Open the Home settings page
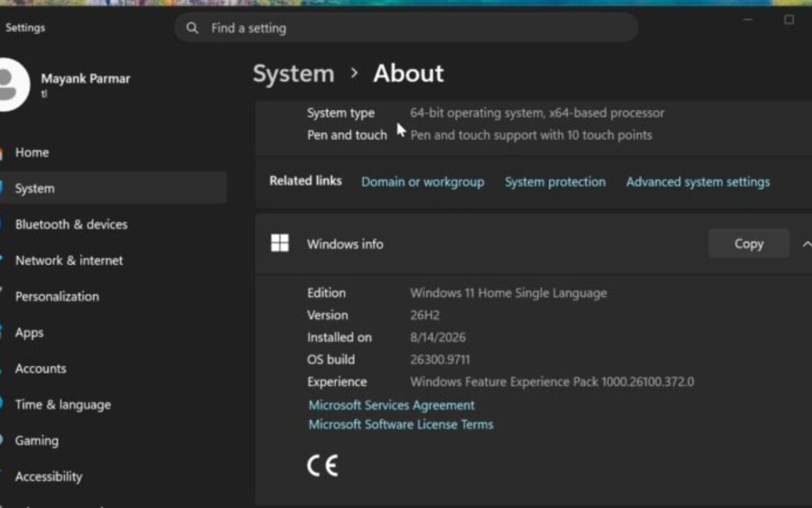Image resolution: width=812 pixels, height=508 pixels. click(x=31, y=152)
